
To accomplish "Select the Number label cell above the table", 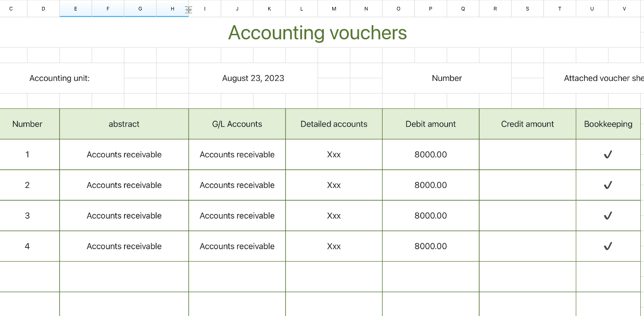I will point(447,78).
